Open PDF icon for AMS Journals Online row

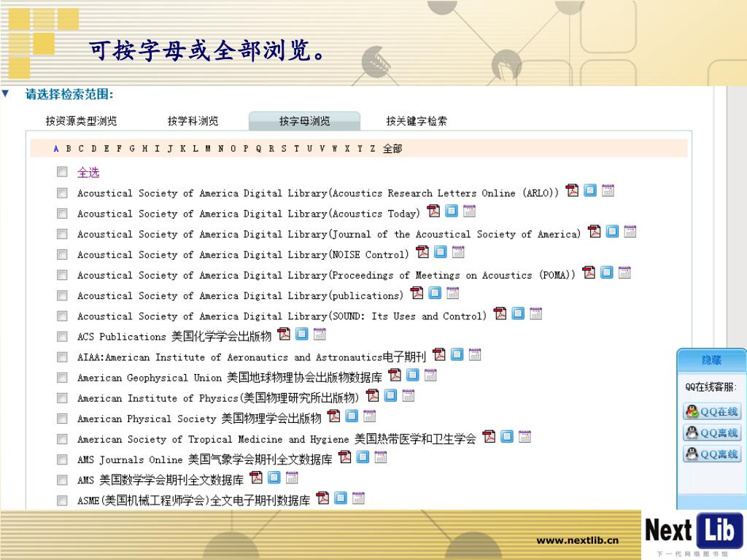point(345,457)
